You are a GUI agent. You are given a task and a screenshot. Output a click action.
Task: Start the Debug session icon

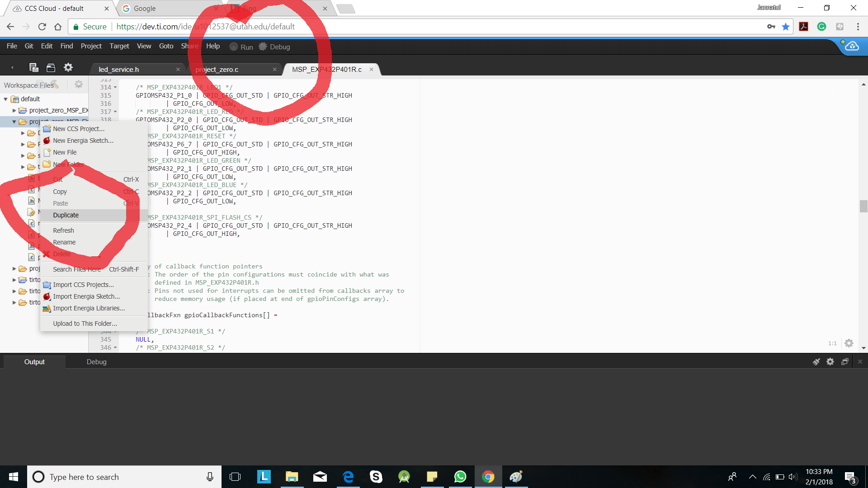pyautogui.click(x=263, y=47)
